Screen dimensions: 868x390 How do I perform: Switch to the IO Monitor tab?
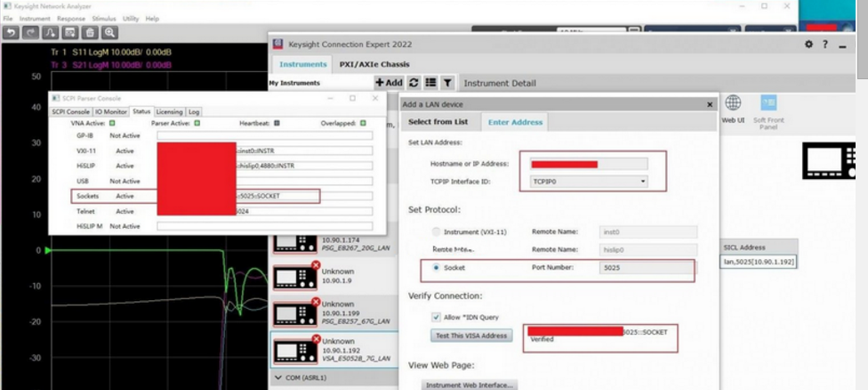tap(111, 112)
